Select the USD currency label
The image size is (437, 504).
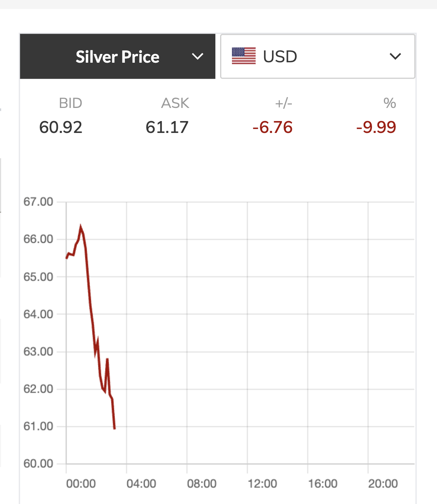(280, 57)
